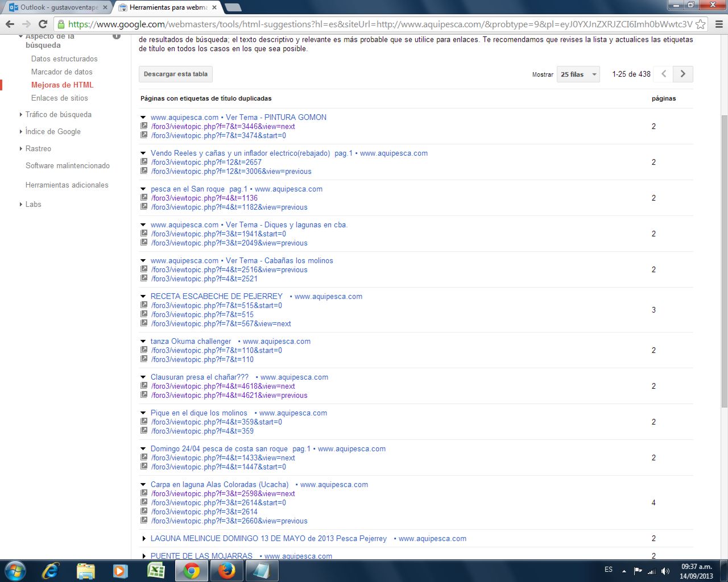Go to previous page of results arrow

tap(664, 74)
